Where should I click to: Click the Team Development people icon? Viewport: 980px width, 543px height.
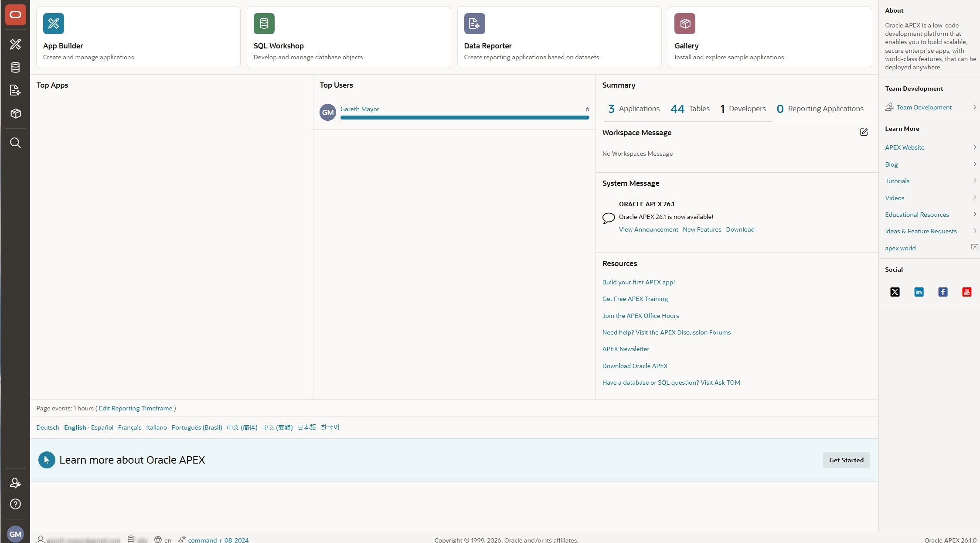click(889, 107)
